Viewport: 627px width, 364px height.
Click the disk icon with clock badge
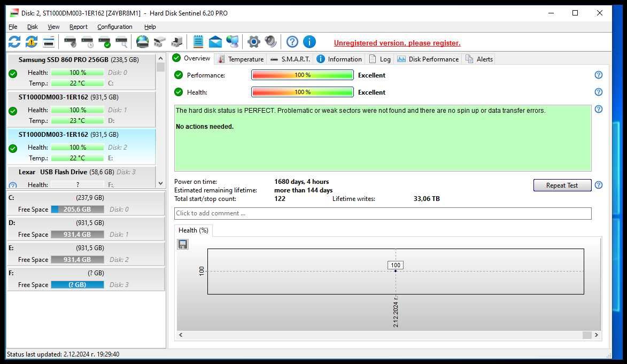(87, 42)
